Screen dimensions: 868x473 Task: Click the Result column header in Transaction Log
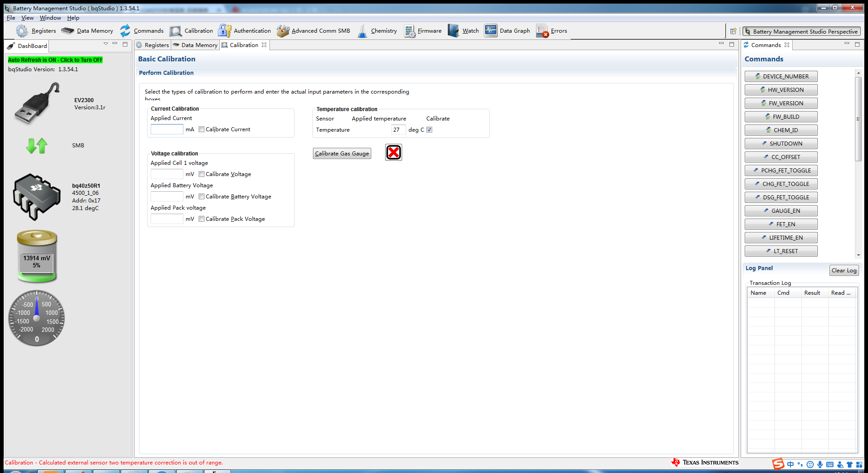point(814,293)
